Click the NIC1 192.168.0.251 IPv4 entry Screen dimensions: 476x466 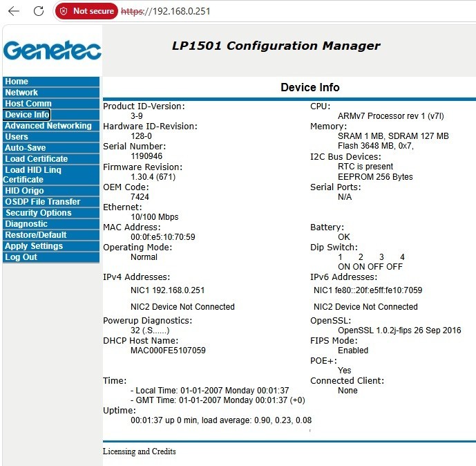point(168,290)
